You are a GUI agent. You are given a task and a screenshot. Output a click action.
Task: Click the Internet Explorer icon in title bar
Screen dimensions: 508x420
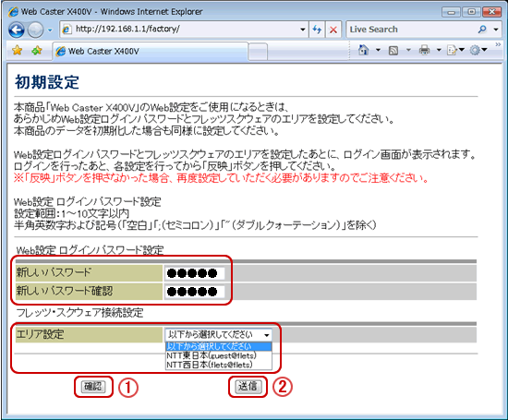tap(13, 12)
